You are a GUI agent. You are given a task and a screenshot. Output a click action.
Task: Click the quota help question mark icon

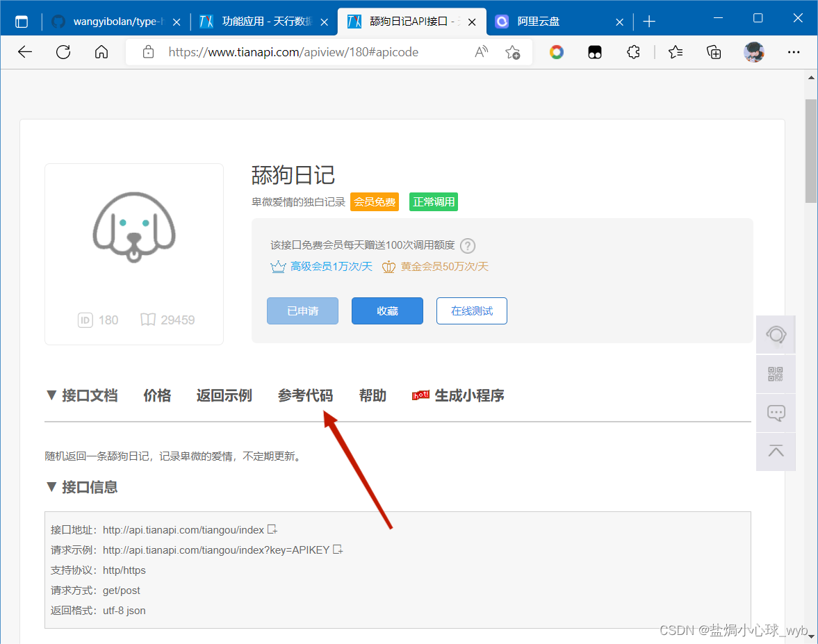pos(468,246)
